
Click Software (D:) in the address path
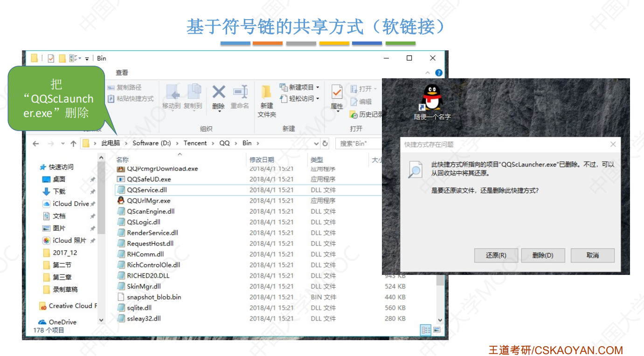152,143
